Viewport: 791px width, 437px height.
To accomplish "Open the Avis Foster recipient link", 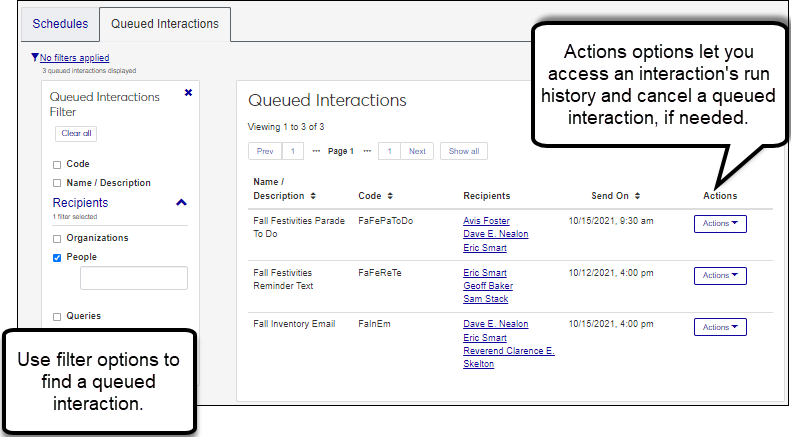I will [x=488, y=221].
